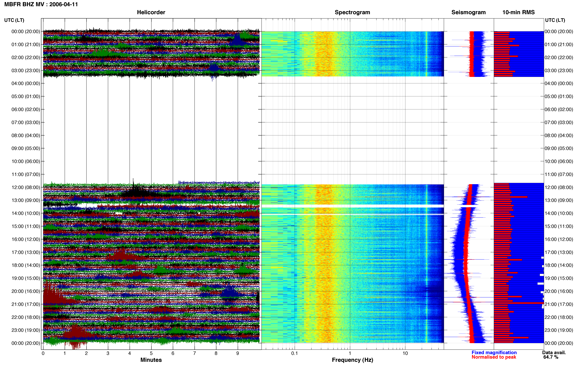This screenshot has width=588, height=368.
Task: Click the 09:00 (05:00) label beside the RMS panel
Action: (x=559, y=148)
